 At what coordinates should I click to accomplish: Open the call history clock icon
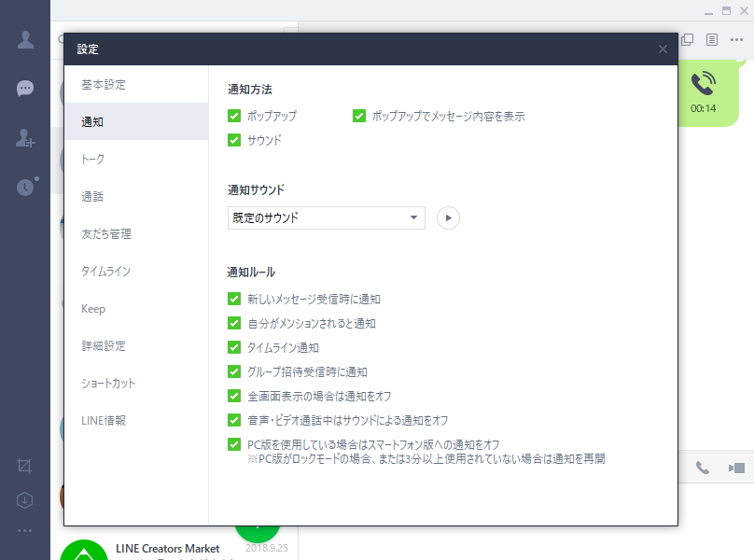coord(24,184)
